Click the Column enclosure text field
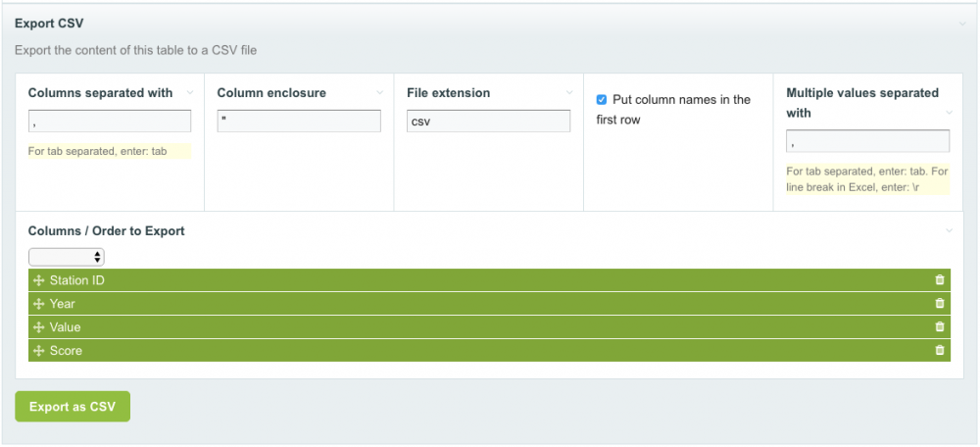 click(299, 122)
